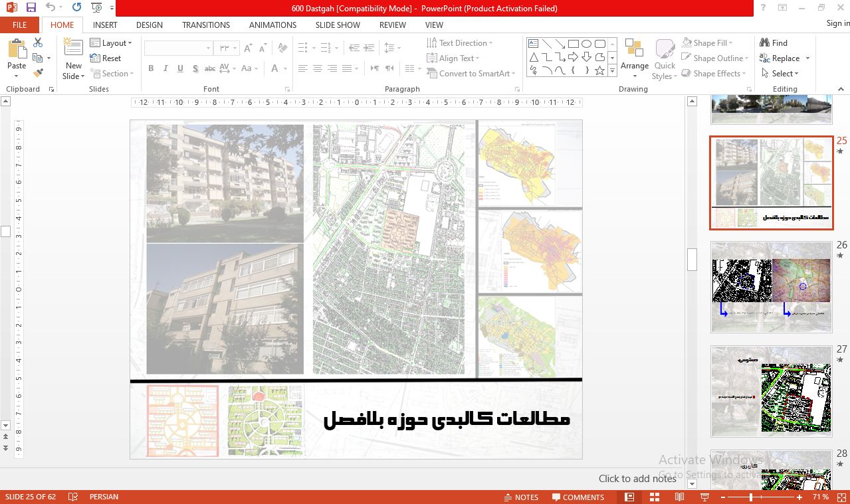Select the five-point star shape

(x=599, y=70)
